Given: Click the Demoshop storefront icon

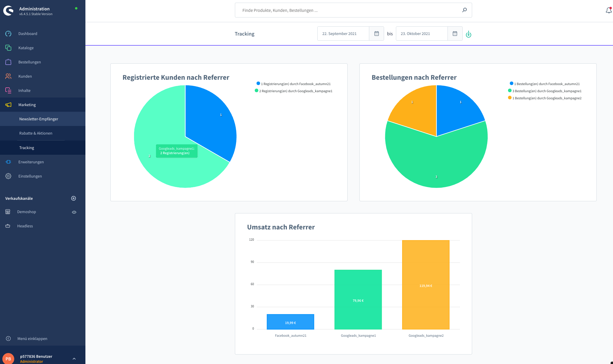Looking at the screenshot, I should point(8,212).
